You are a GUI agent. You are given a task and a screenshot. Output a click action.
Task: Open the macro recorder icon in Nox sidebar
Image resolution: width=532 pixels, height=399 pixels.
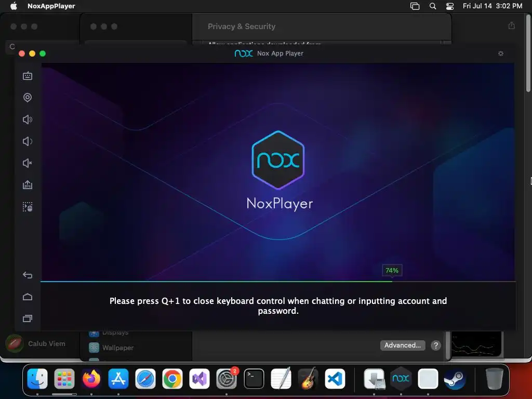(x=28, y=207)
